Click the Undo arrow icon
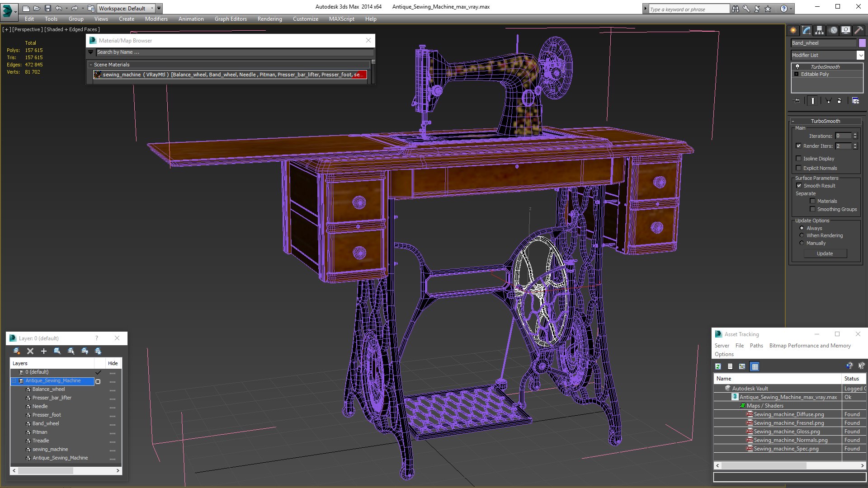 point(58,8)
